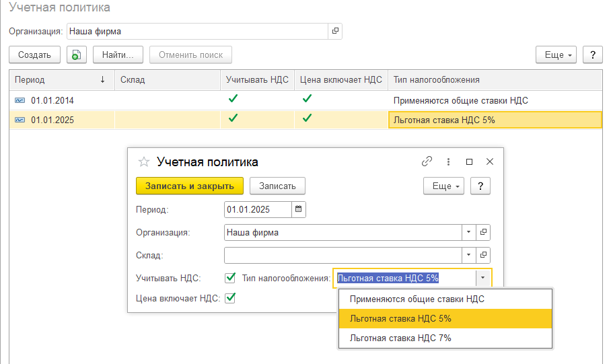The width and height of the screenshot is (611, 364).
Task: Add dialog to favorites with the star icon
Action: [143, 161]
